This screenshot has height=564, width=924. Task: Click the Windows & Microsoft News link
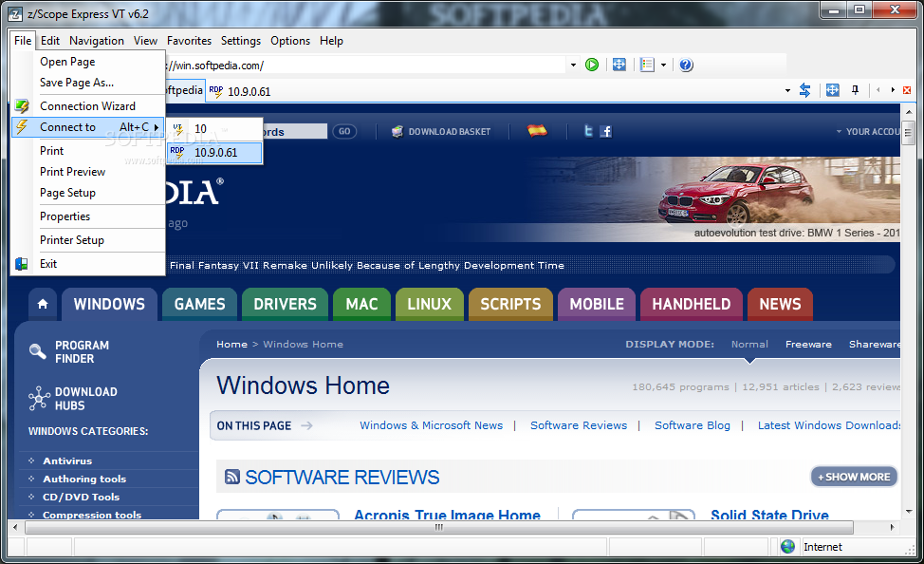pyautogui.click(x=432, y=425)
